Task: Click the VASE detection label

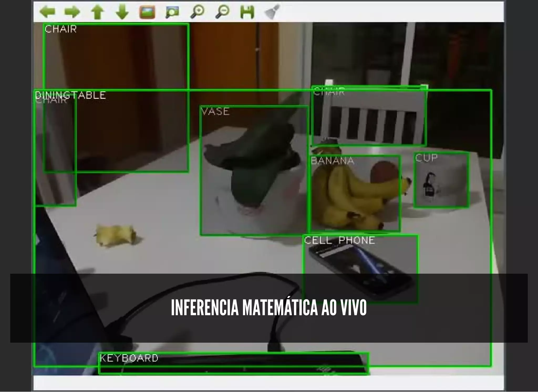Action: click(x=215, y=112)
